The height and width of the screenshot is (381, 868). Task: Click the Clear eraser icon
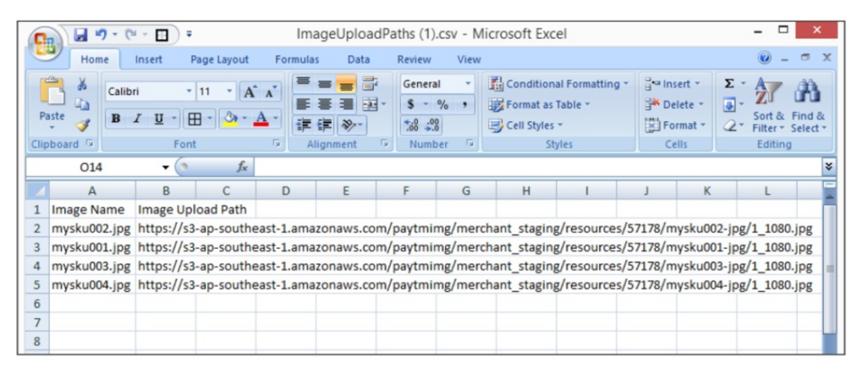pyautogui.click(x=730, y=125)
